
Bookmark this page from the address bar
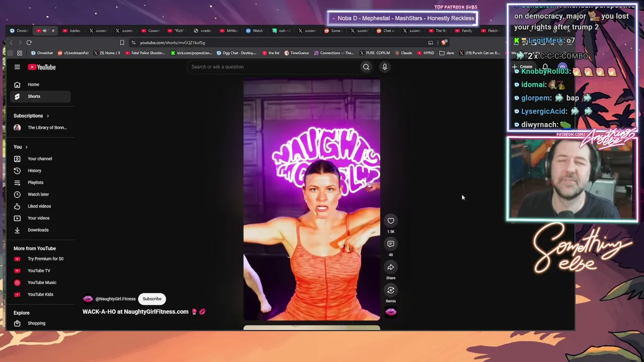pyautogui.click(x=122, y=43)
